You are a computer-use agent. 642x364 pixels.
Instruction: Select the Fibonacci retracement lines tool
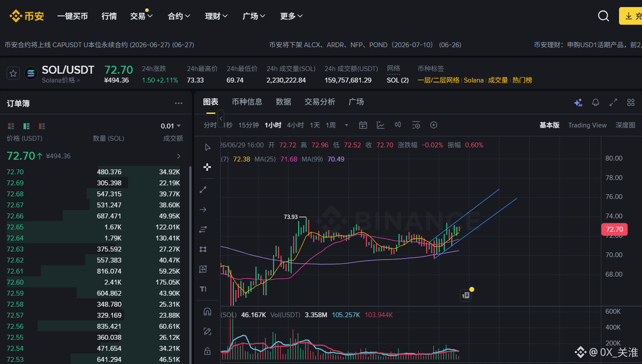click(x=203, y=229)
